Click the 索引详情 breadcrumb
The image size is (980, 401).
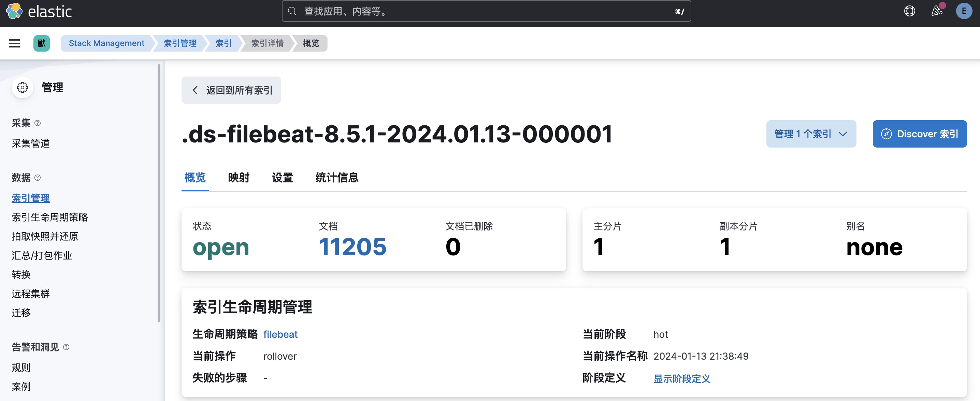pos(268,43)
